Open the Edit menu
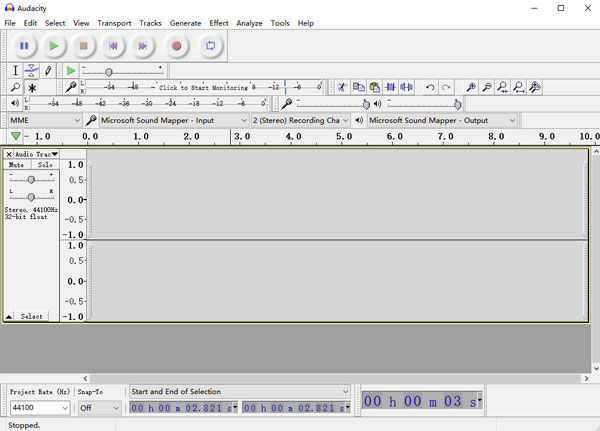This screenshot has height=431, width=600. coord(30,23)
